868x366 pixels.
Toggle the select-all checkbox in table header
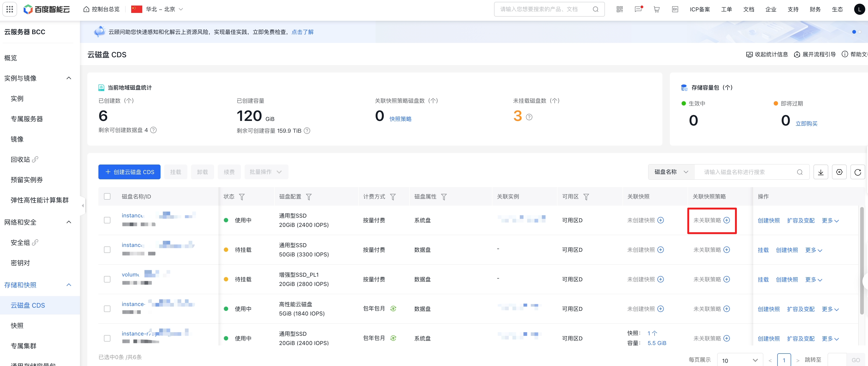point(107,196)
